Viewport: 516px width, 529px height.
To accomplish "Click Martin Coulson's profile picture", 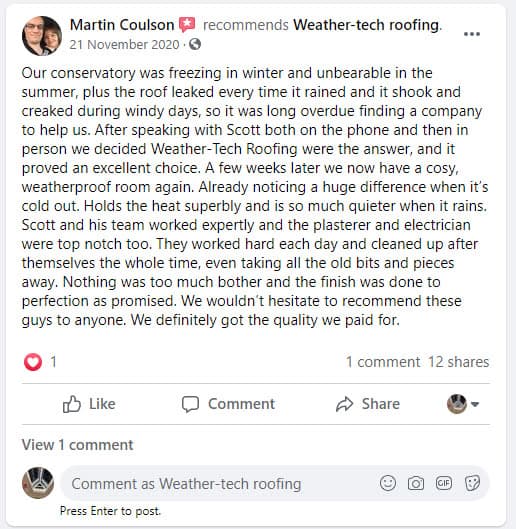I will (42, 35).
